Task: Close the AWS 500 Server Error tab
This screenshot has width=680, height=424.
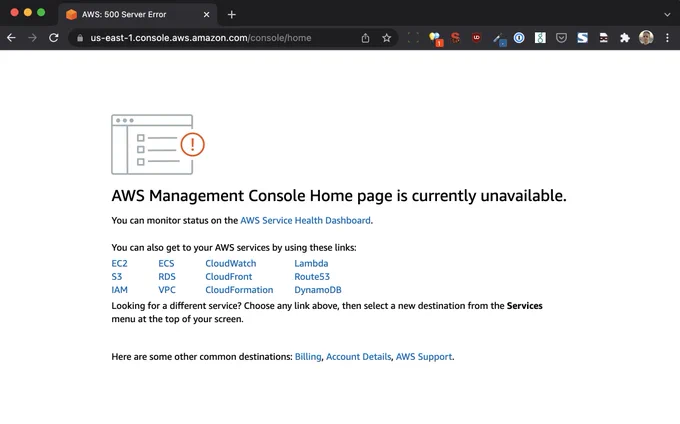Action: 206,14
